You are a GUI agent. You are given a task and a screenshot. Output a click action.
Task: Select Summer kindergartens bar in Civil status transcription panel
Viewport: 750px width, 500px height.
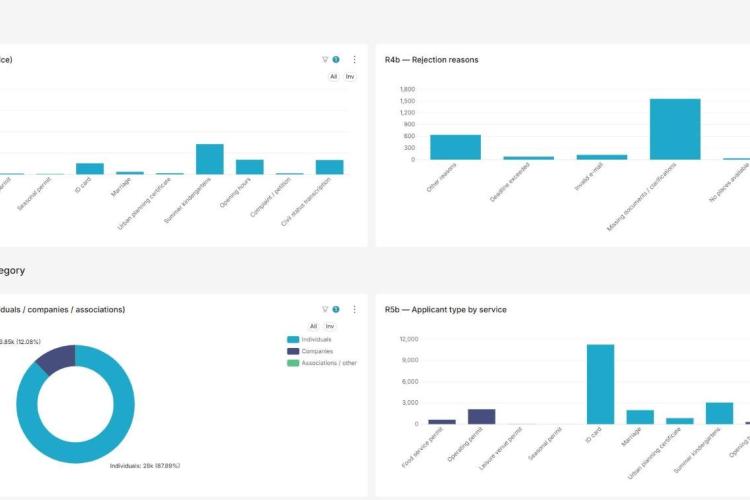point(210,159)
